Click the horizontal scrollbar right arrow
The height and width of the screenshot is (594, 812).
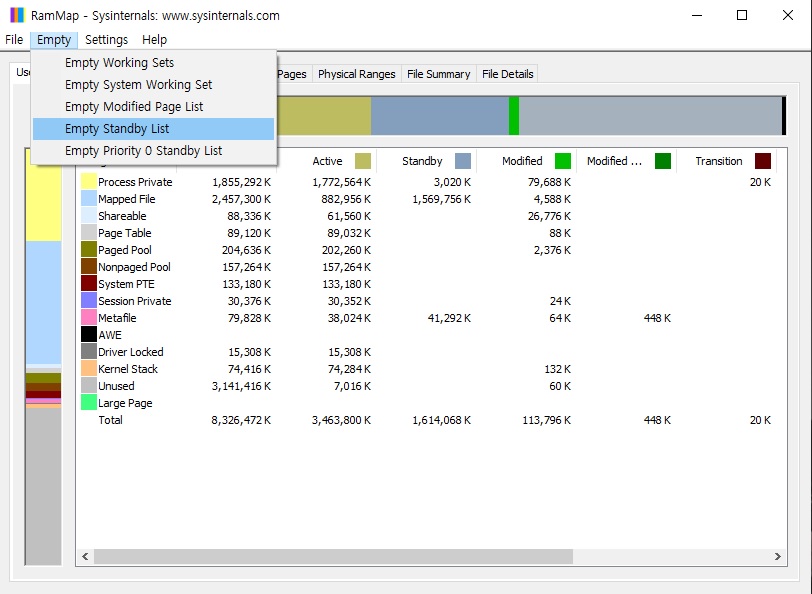click(x=778, y=556)
